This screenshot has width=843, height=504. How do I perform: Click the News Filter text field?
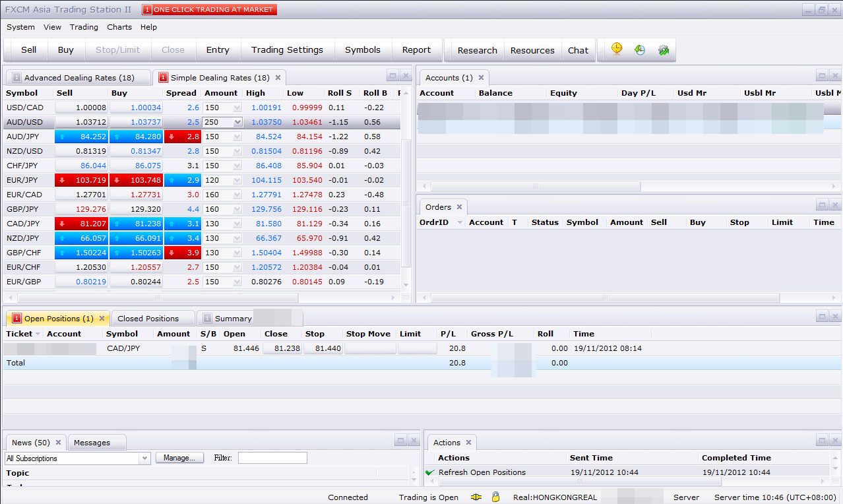(x=272, y=458)
